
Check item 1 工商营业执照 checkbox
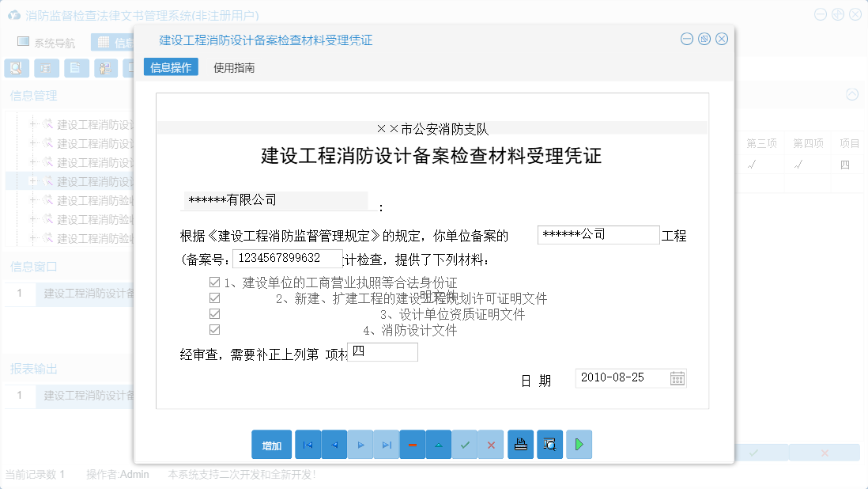(213, 281)
